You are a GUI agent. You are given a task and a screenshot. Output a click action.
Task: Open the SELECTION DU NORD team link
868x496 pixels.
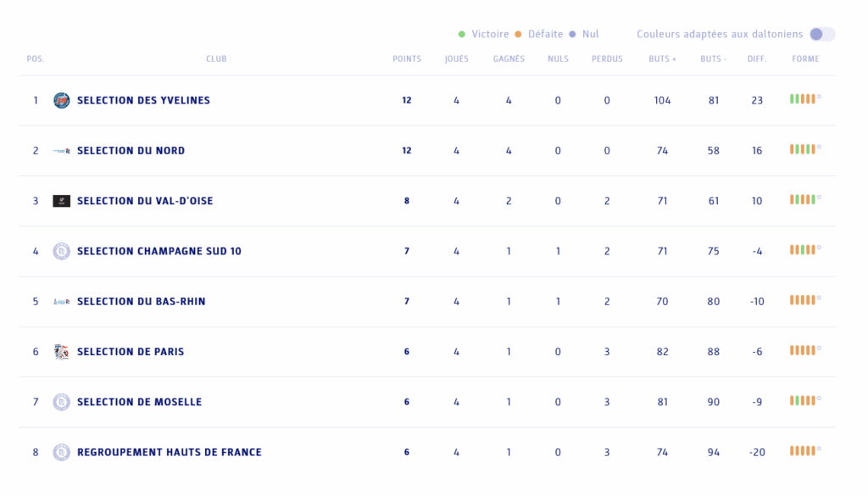click(131, 151)
